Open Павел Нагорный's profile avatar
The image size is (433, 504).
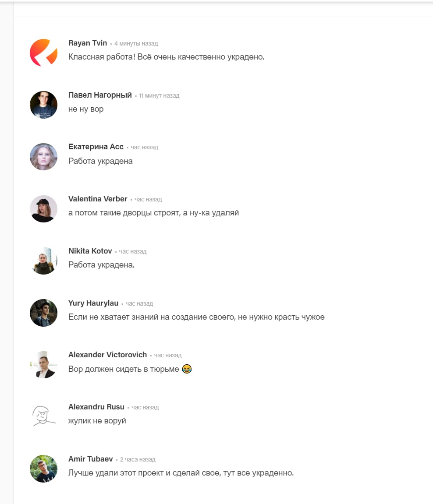tap(43, 105)
